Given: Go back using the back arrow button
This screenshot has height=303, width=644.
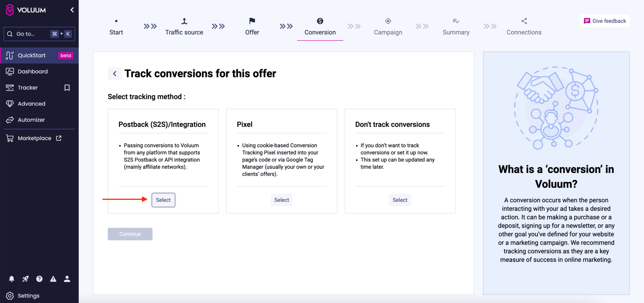Looking at the screenshot, I should (x=115, y=73).
